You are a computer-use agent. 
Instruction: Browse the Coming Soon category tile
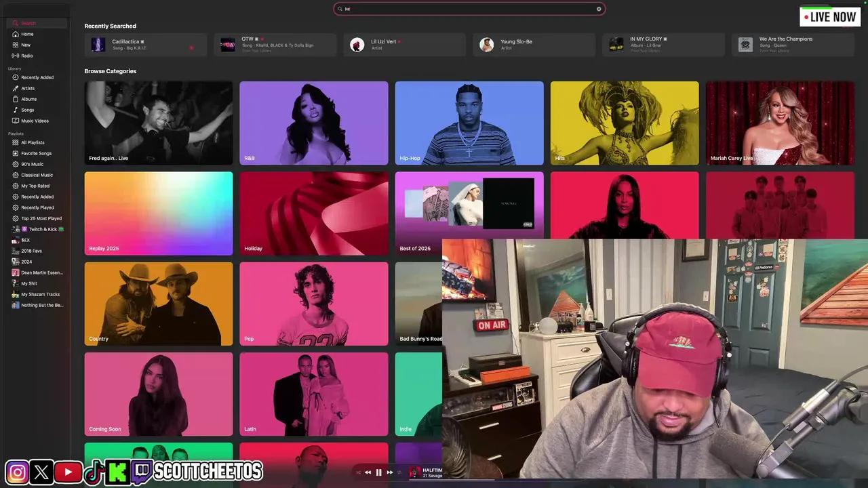tap(159, 394)
